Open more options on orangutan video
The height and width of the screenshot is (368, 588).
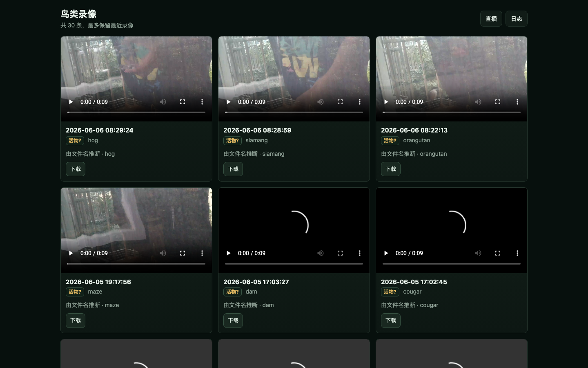517,102
